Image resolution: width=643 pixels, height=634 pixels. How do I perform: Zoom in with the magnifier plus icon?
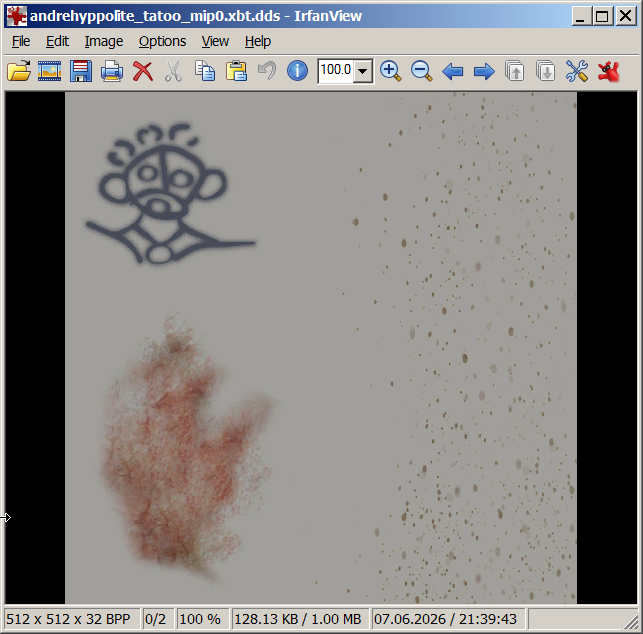(x=390, y=71)
